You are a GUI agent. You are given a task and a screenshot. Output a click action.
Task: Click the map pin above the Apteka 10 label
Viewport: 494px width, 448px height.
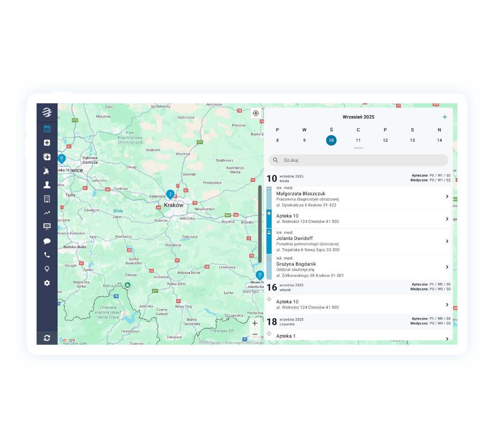tap(62, 159)
